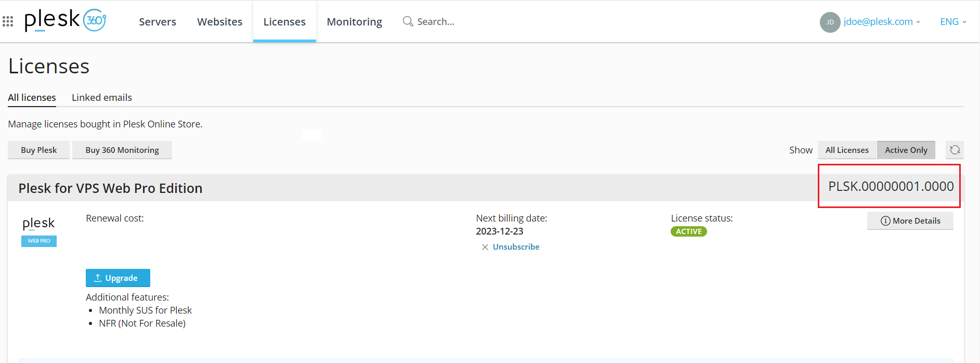Show All Licenses filter

847,150
